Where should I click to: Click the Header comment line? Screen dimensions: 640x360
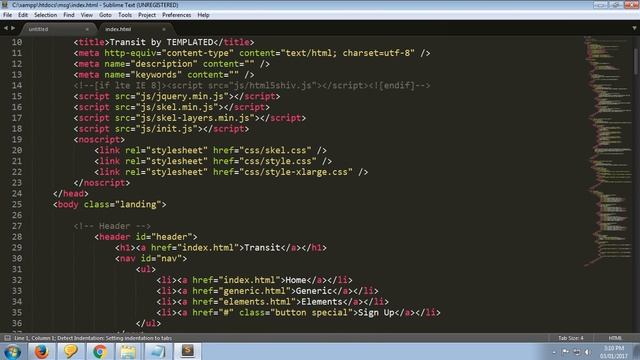coord(112,226)
